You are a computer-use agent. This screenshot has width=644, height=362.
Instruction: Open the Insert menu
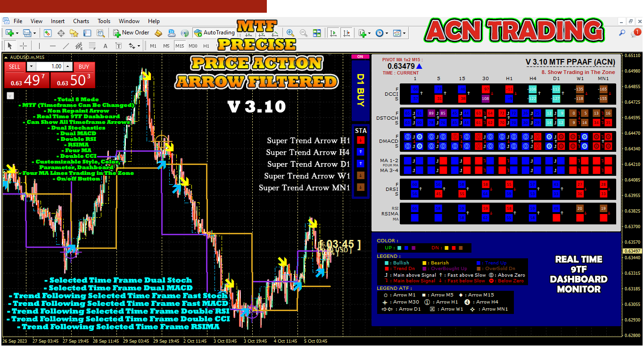[58, 21]
